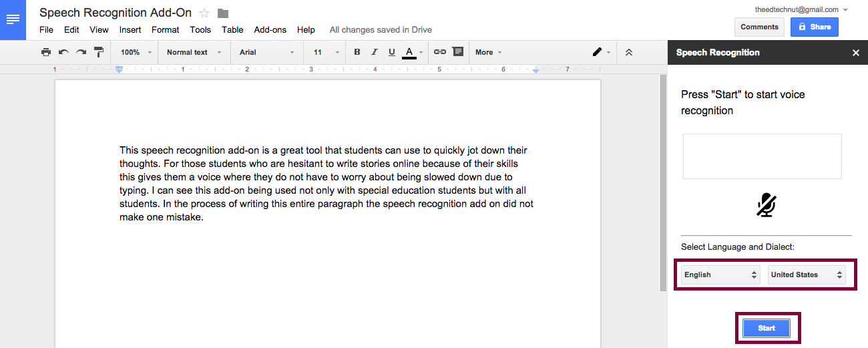
Task: Close the Speech Recognition sidebar
Action: coord(855,53)
